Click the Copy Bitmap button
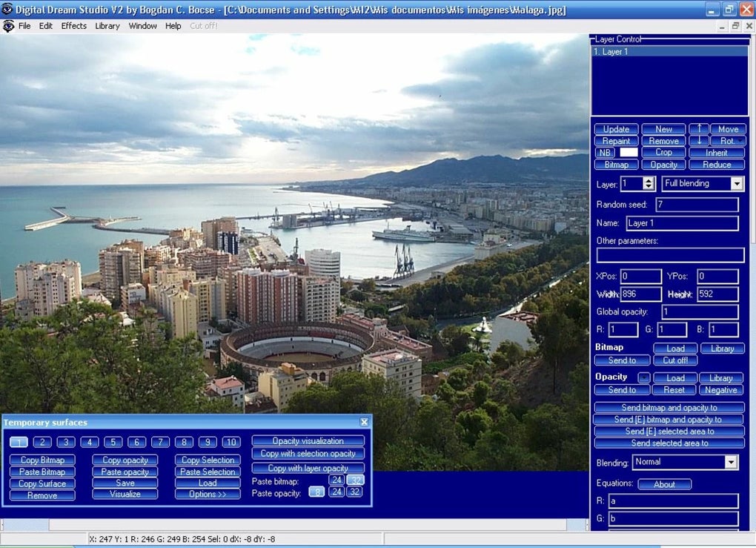The width and height of the screenshot is (756, 548). click(42, 460)
